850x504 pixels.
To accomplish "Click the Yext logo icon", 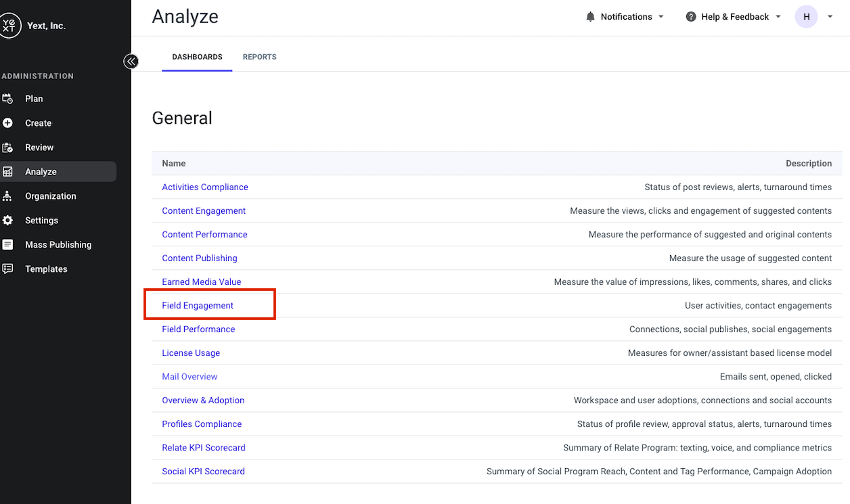I will [x=8, y=26].
